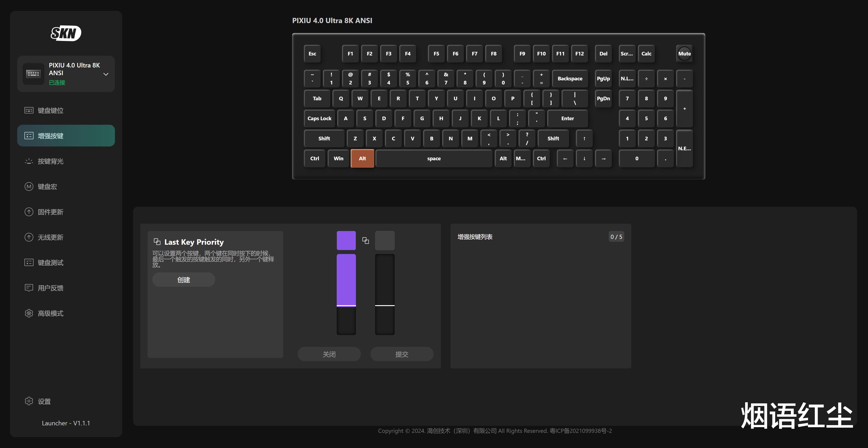Toggle the Caps Lock key
This screenshot has width=868, height=448.
319,118
